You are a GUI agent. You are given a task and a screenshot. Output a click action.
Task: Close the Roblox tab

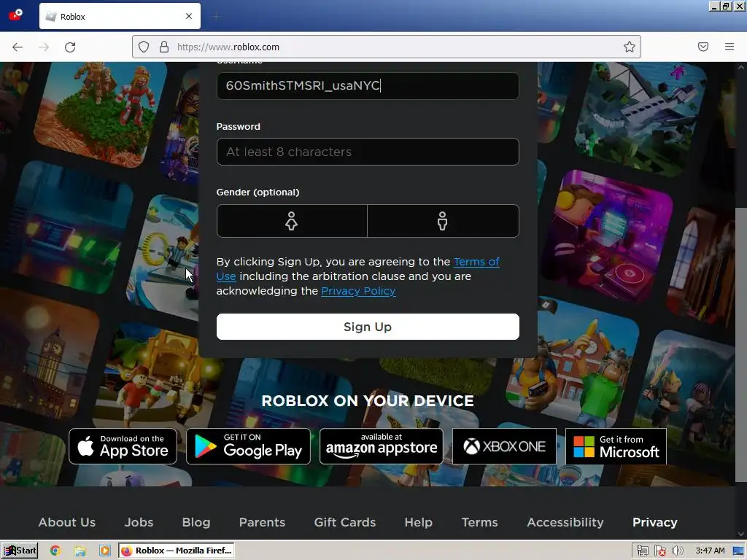coord(189,16)
